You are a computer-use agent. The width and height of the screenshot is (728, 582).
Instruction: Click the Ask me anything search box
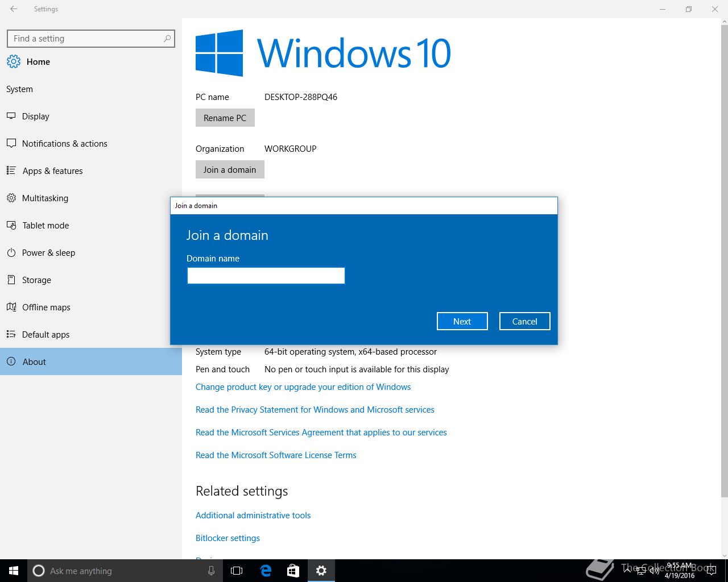[125, 571]
